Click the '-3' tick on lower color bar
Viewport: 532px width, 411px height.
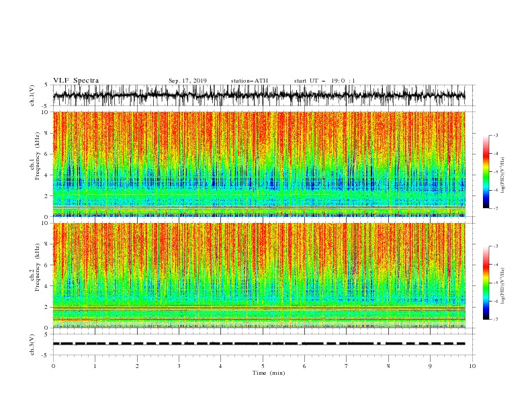click(495, 246)
